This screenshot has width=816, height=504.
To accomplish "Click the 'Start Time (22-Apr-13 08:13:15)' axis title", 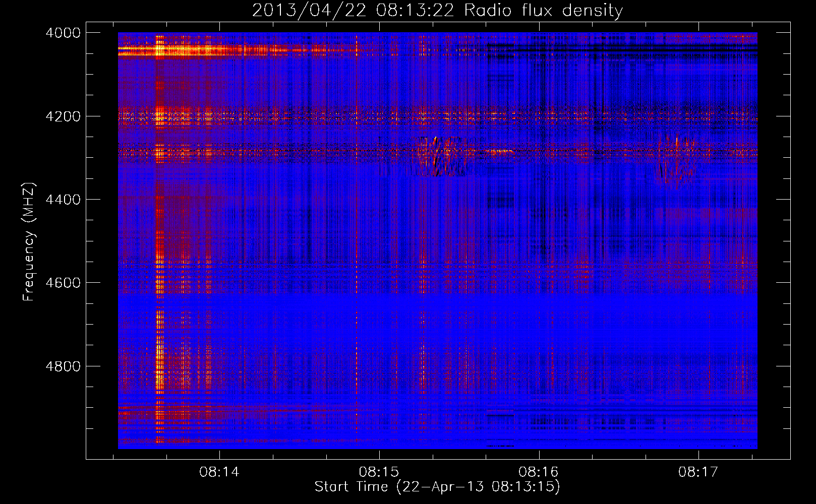I will (437, 487).
